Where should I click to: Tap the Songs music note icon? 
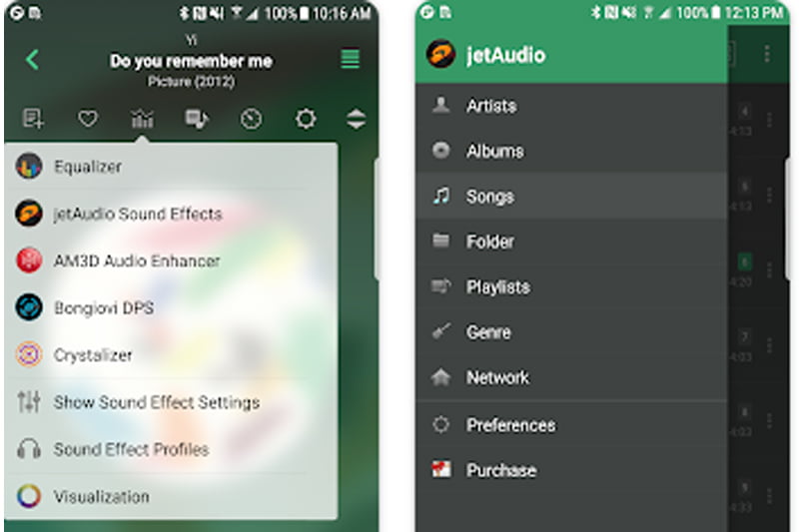click(x=441, y=196)
